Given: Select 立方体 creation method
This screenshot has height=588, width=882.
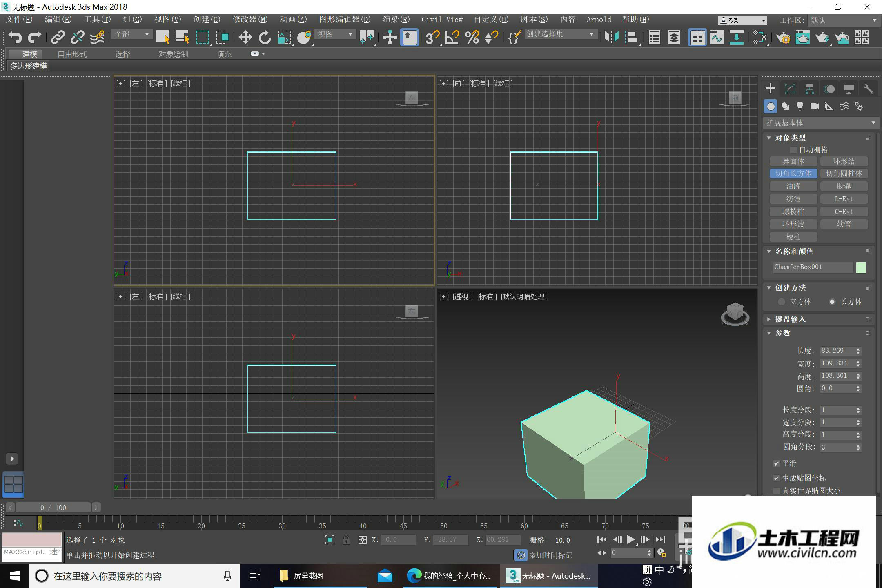Looking at the screenshot, I should pyautogui.click(x=782, y=302).
